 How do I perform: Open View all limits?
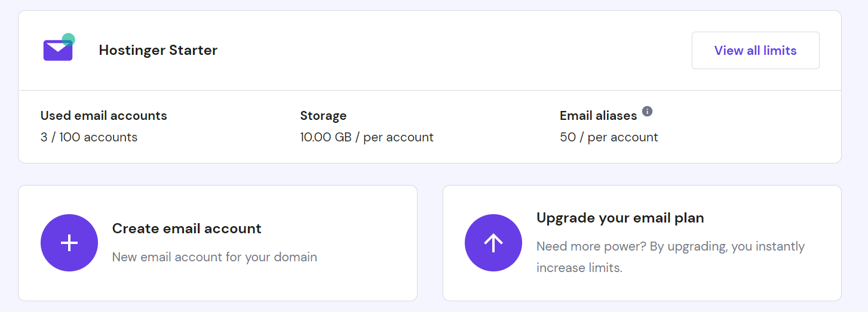click(755, 51)
